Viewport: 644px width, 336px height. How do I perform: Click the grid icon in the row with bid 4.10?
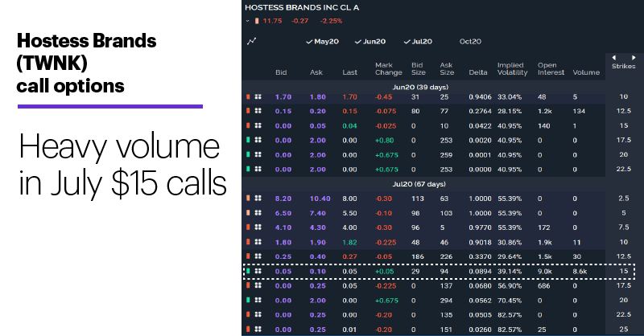(258, 227)
